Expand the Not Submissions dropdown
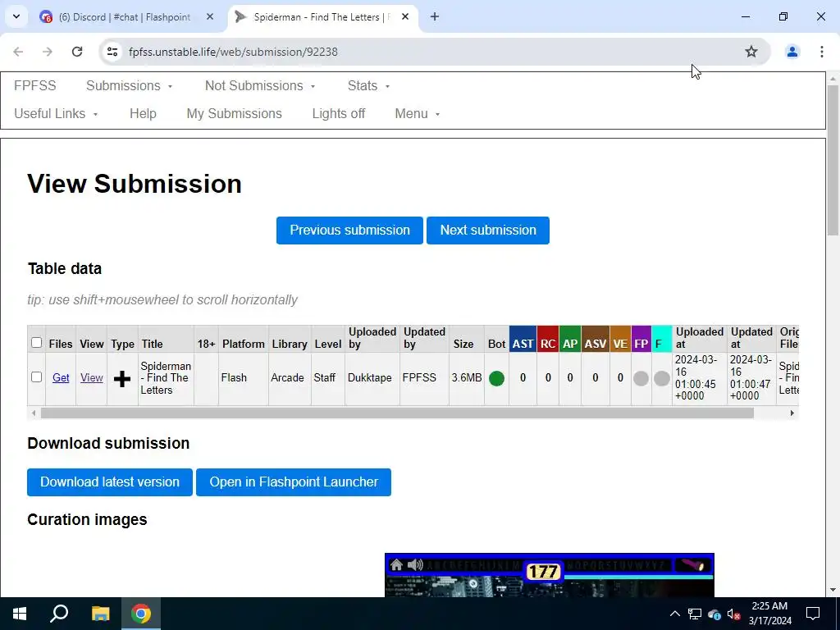 (260, 85)
